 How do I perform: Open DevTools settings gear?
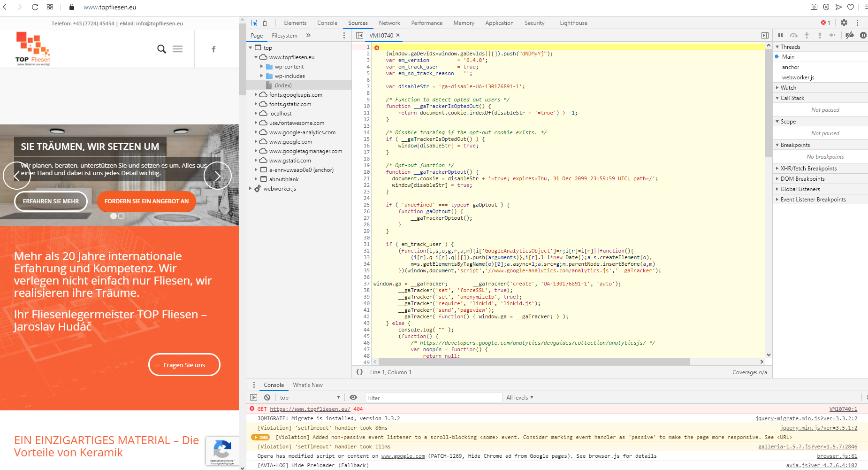point(844,23)
